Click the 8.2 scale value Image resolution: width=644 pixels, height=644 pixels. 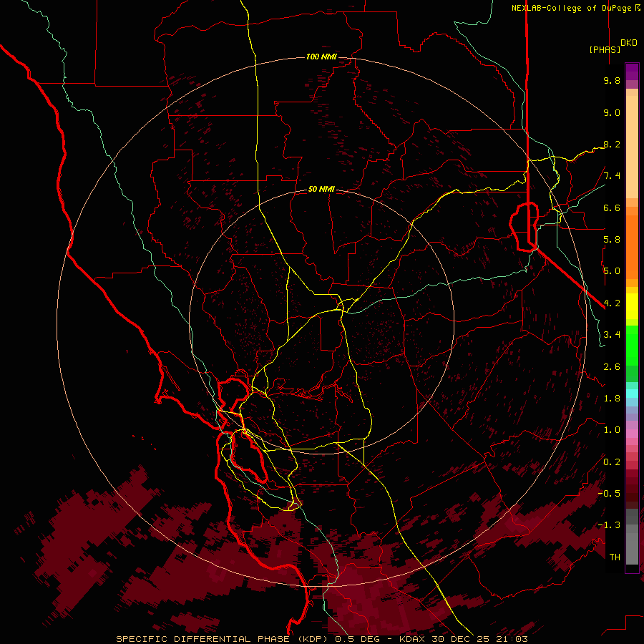point(612,144)
